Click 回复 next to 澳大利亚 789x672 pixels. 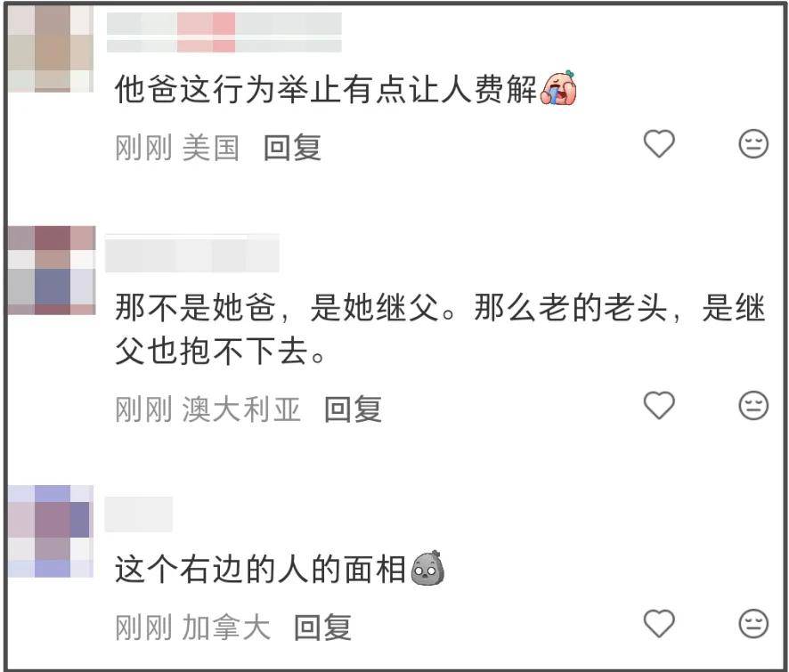[353, 409]
